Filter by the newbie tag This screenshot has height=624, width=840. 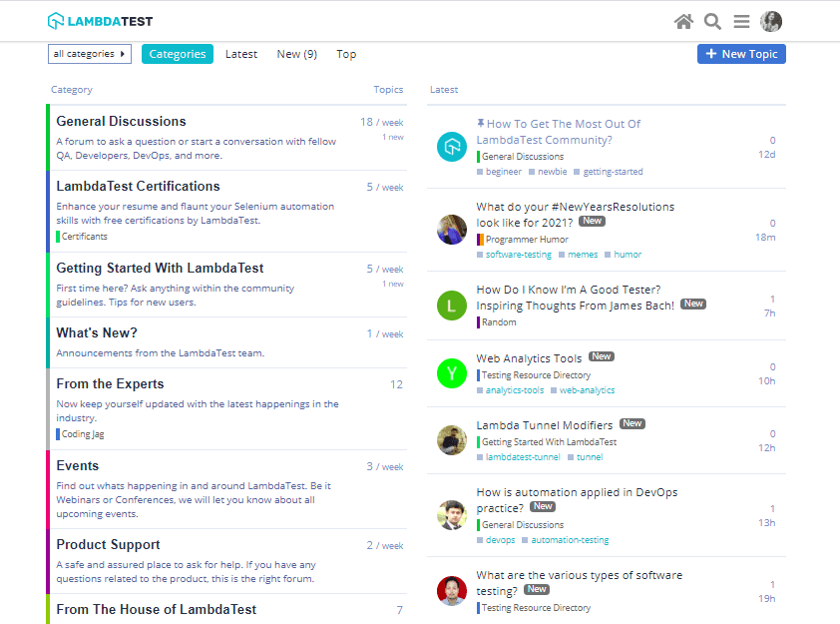tap(548, 172)
